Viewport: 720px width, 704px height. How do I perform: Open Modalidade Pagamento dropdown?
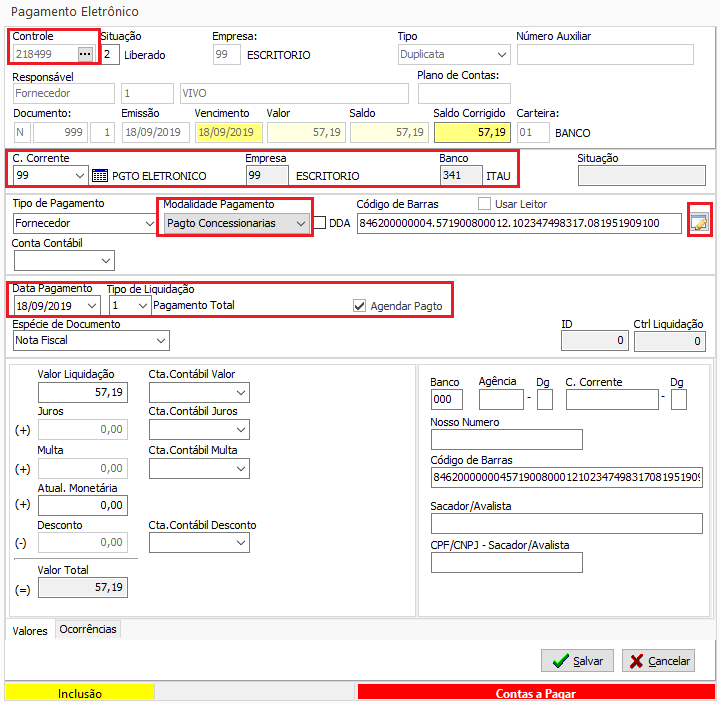(x=301, y=223)
